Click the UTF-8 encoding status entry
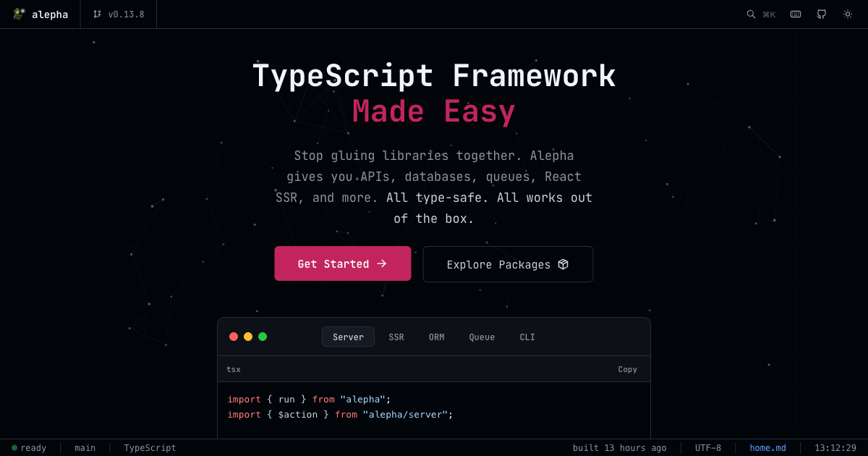Image resolution: width=868 pixels, height=456 pixels. (x=708, y=448)
